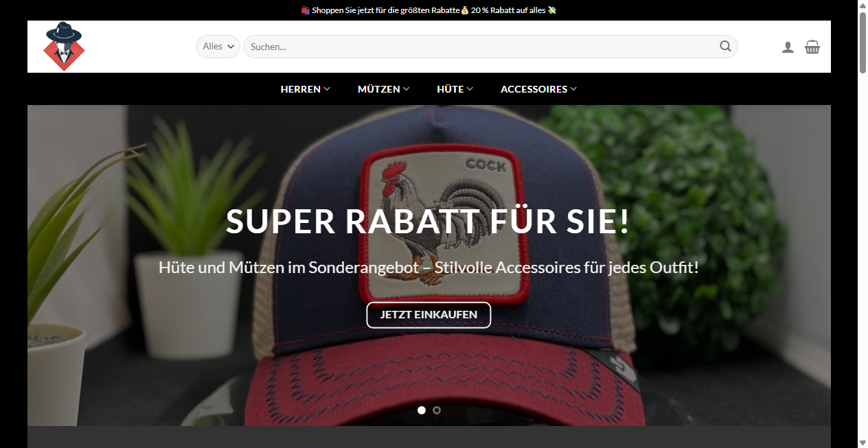Select the gift emoji in the top banner
Screen dimensions: 868x448
tap(306, 10)
